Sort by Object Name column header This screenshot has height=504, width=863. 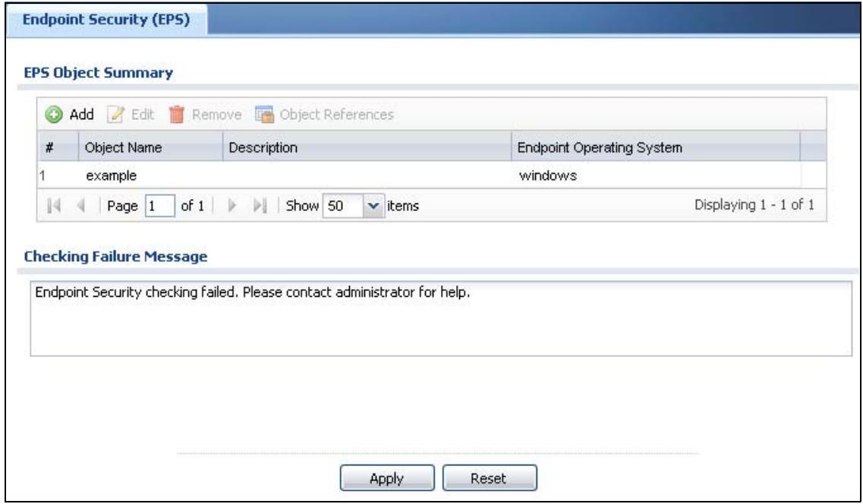point(151,147)
